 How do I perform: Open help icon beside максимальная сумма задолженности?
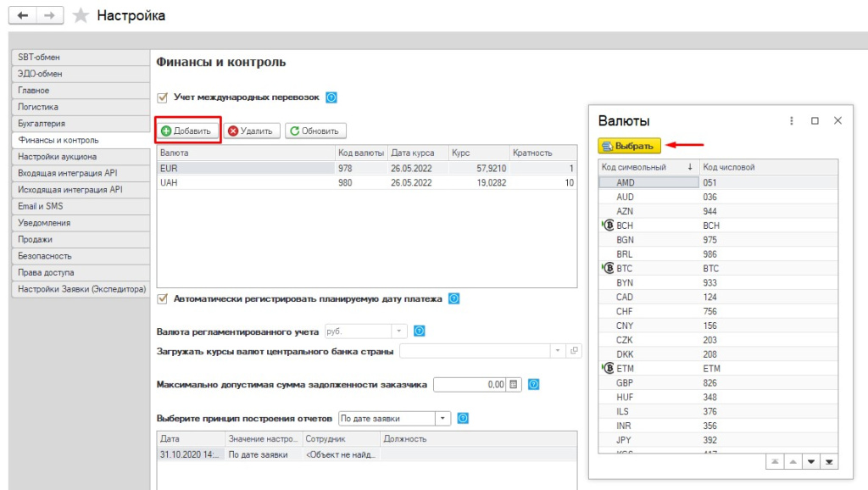pos(534,384)
